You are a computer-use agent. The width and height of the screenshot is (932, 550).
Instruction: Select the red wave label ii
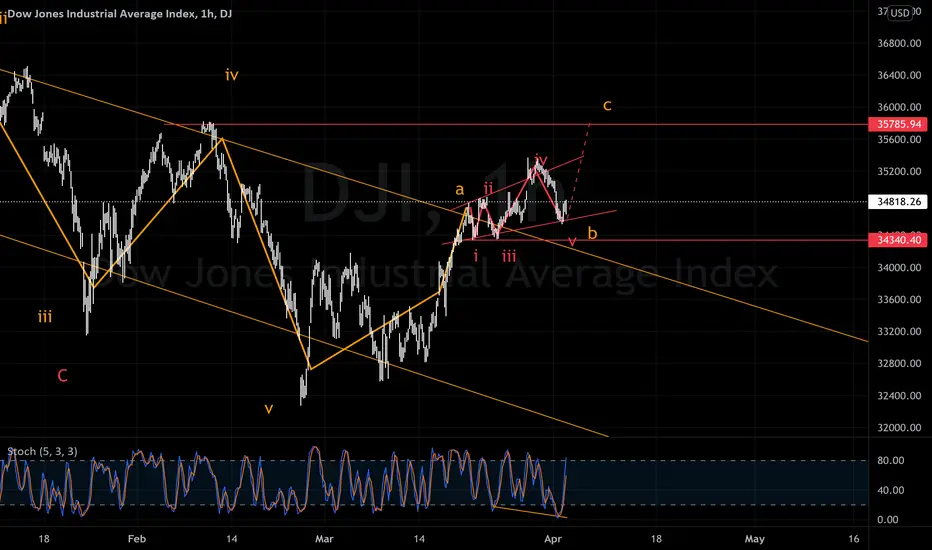488,189
